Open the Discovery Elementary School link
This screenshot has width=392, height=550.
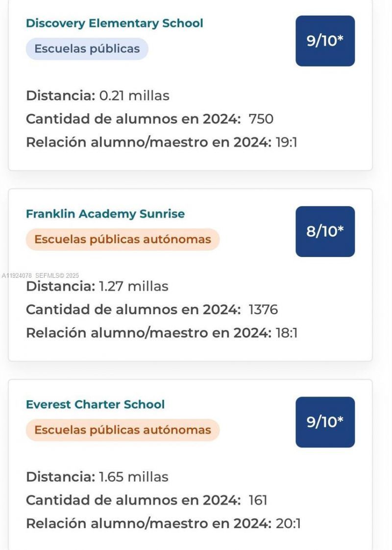tap(114, 23)
